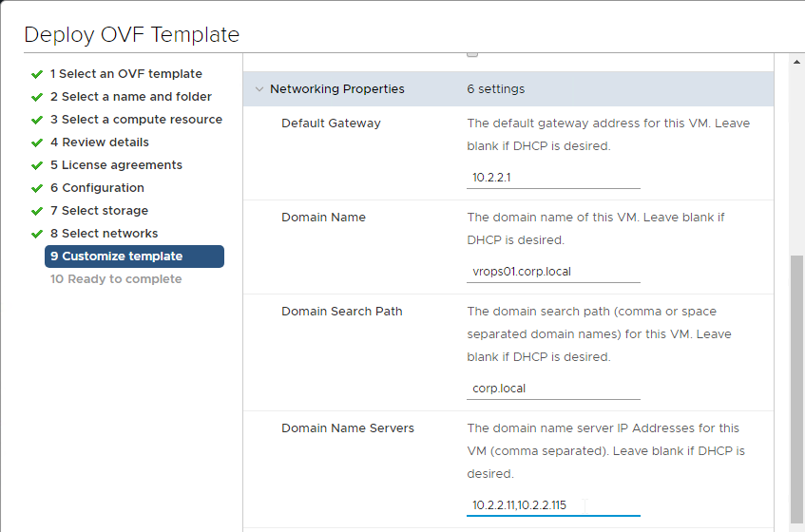Click green checkmark beside Select an OVF template
Screen dimensions: 805x532
click(x=37, y=74)
